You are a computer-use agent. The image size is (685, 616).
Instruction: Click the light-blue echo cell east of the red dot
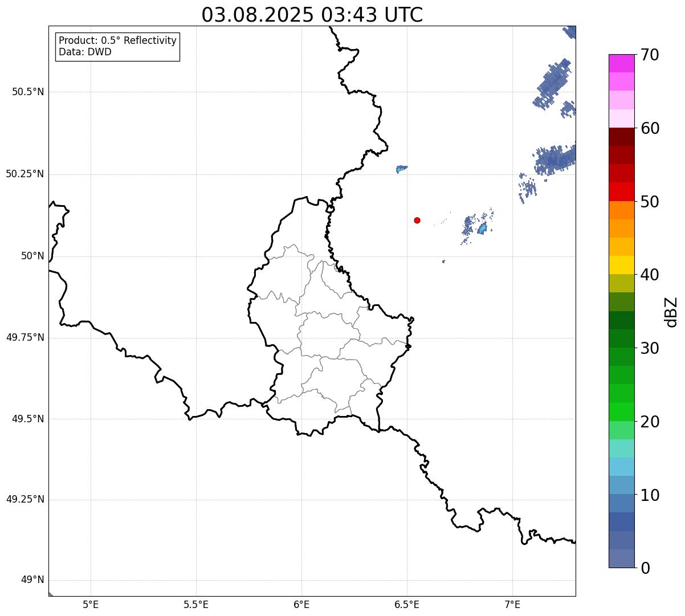pos(483,229)
